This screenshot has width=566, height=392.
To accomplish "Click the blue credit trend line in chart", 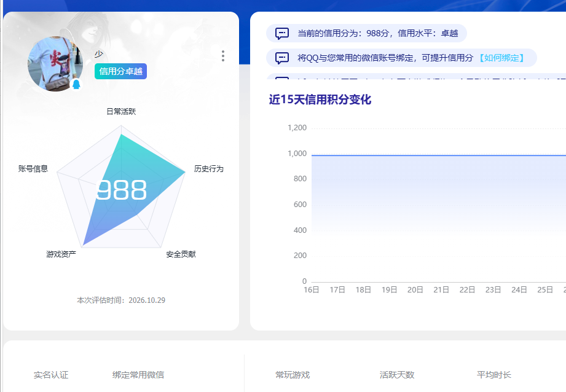I will click(x=439, y=155).
